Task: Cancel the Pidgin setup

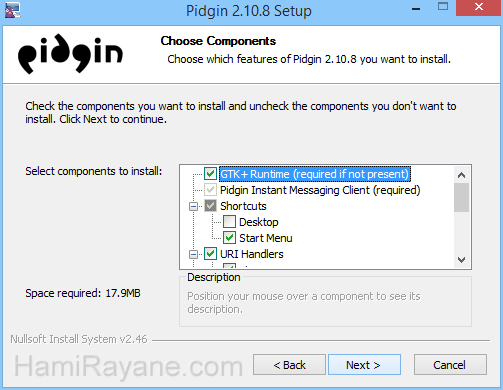Action: tap(450, 365)
